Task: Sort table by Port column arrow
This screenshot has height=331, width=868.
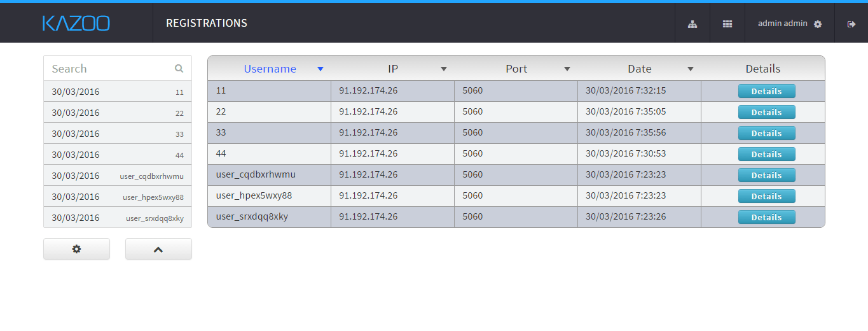Action: coord(567,69)
